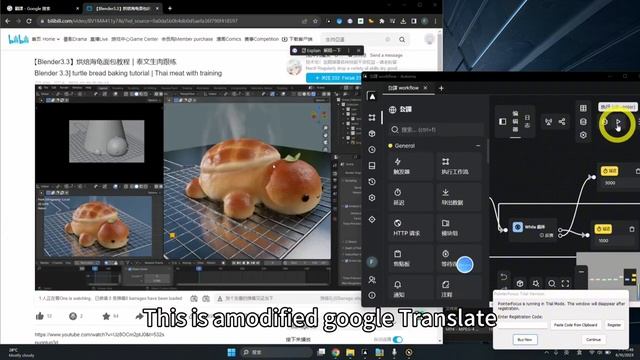
Task: Click the fullscreen fit-view canvas icon
Action: pyautogui.click(x=565, y=283)
